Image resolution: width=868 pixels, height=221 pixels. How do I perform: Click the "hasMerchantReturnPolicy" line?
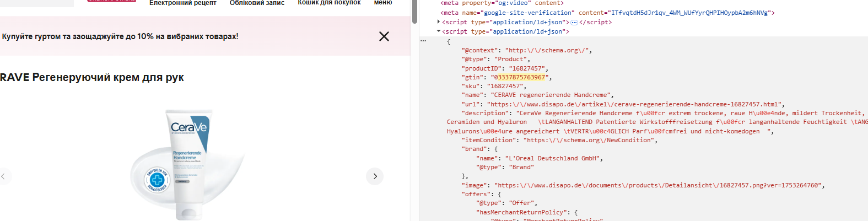tap(527, 212)
